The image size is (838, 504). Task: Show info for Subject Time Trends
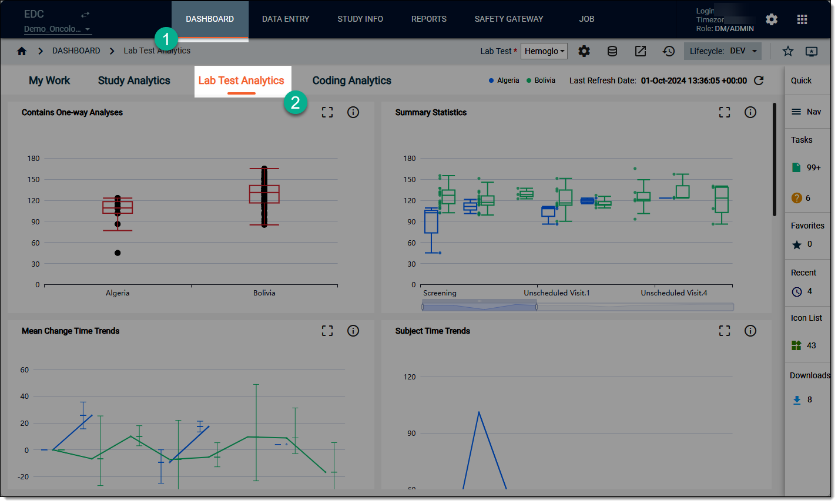750,331
